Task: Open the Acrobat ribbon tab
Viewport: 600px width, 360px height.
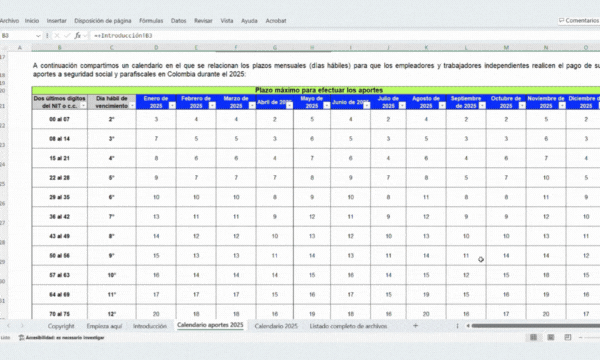Action: [276, 21]
